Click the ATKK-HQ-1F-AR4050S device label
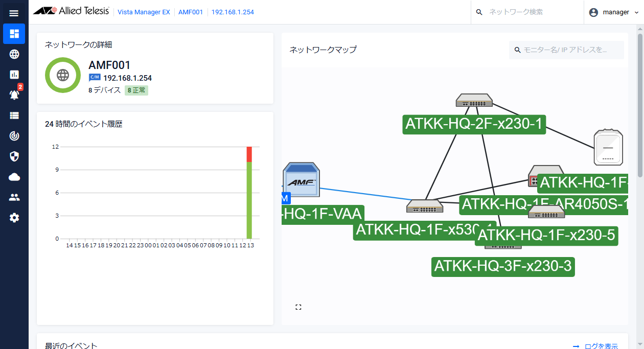 543,204
